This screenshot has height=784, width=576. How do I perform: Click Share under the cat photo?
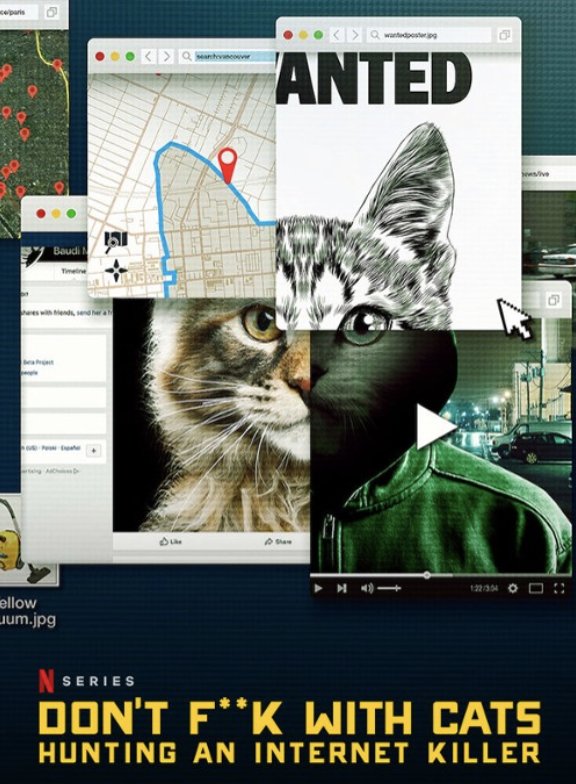click(278, 542)
